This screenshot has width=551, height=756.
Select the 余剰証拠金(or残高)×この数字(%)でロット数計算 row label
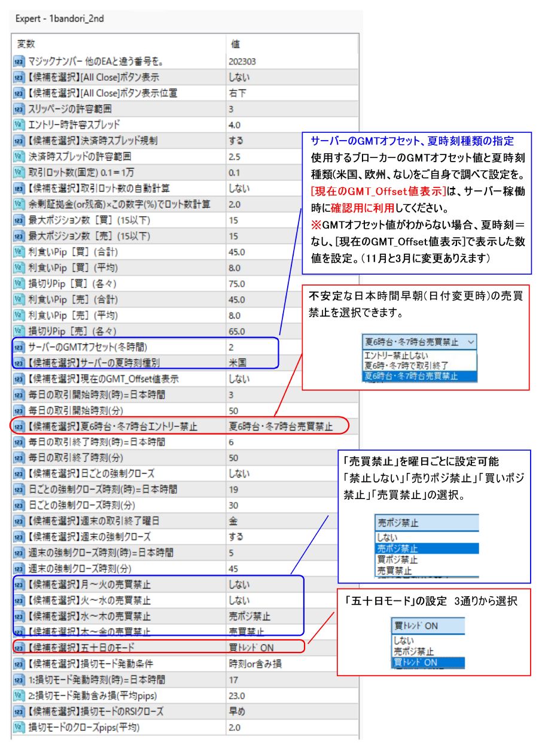tap(119, 204)
